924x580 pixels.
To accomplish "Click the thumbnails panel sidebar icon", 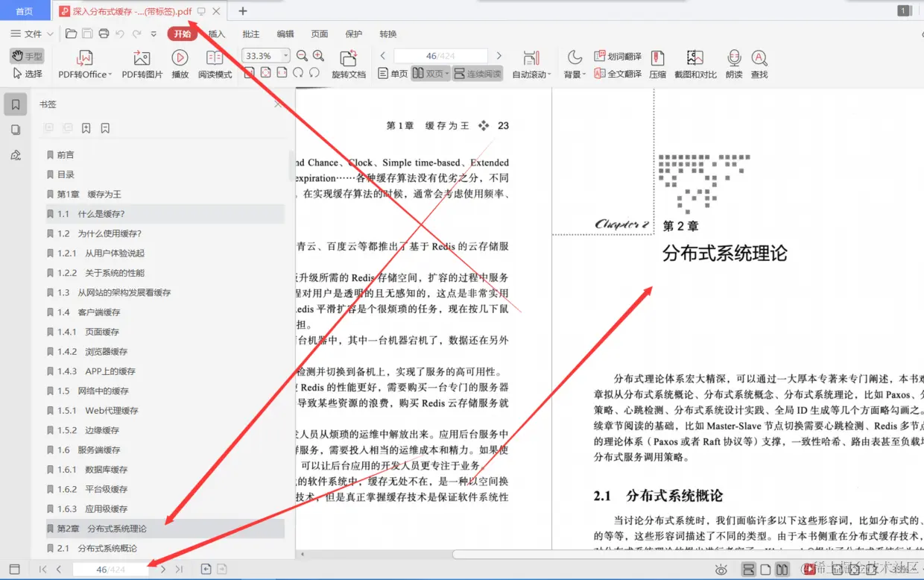I will pos(16,130).
